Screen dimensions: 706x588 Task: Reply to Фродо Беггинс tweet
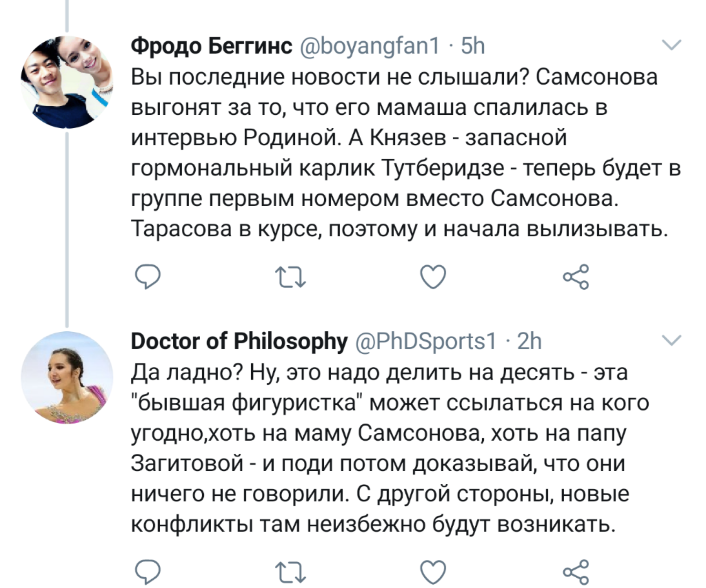(148, 277)
